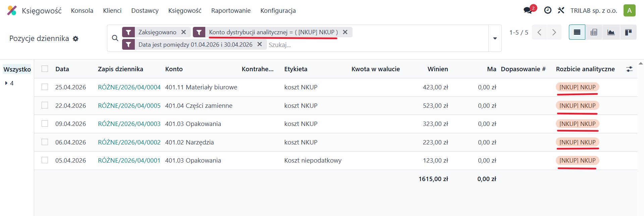Screen dimensions: 644x216
Task: Open journal entry RÓŻNE/2026/04/0002
Action: click(129, 142)
